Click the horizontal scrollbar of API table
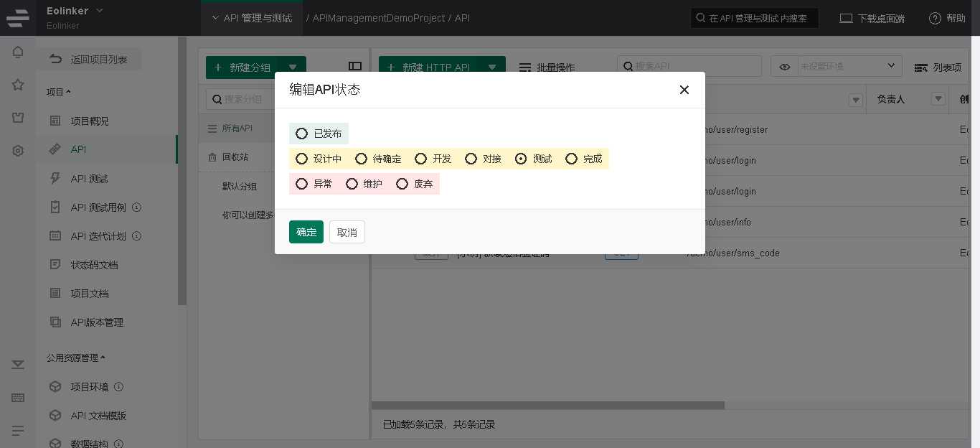 coord(548,405)
